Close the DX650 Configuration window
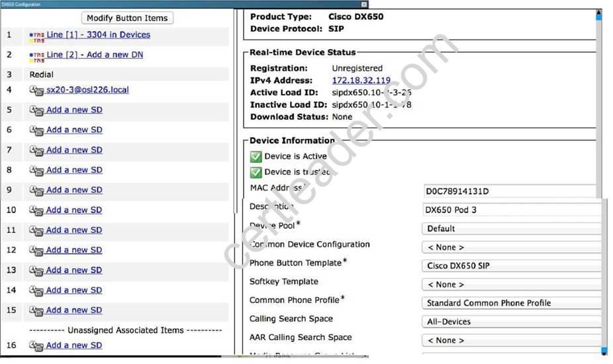613x364 pixels. [x=364, y=4]
